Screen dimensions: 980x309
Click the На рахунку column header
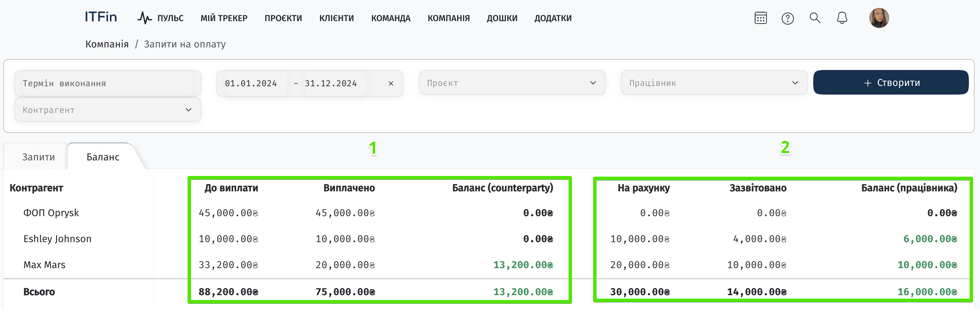pyautogui.click(x=644, y=188)
